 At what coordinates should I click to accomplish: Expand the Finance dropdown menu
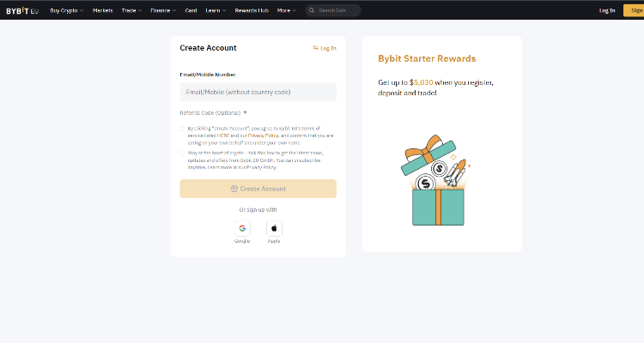163,10
